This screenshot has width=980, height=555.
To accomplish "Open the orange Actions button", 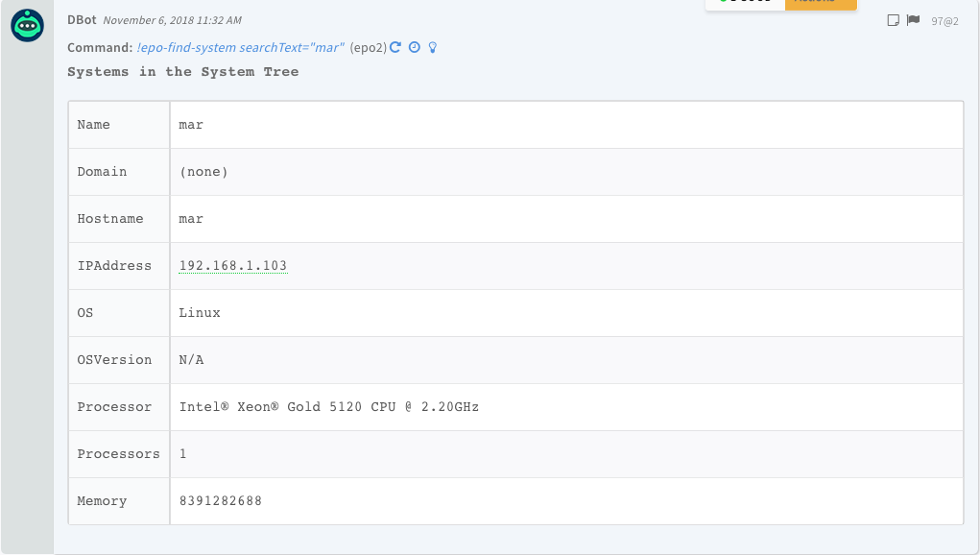I will (x=821, y=4).
